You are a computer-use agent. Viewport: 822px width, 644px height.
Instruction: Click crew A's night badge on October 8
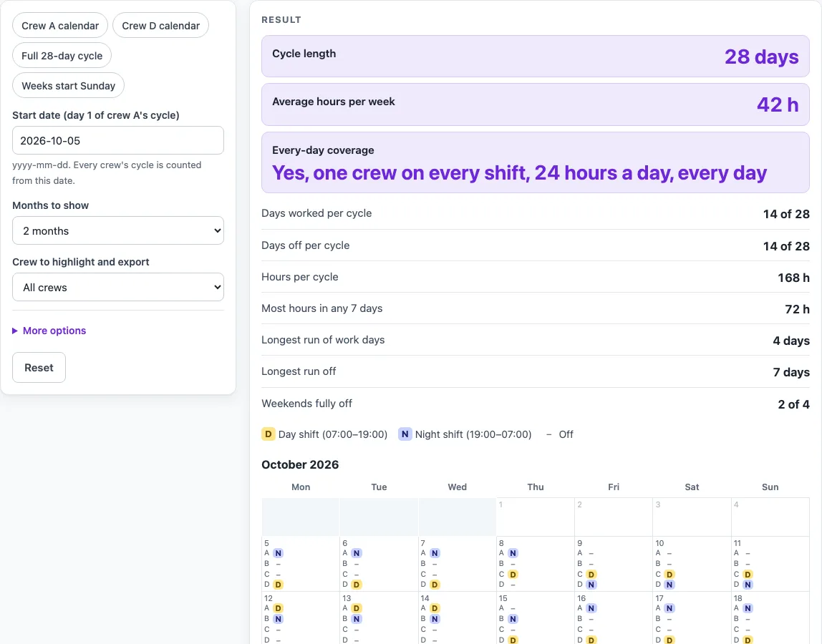click(x=513, y=553)
